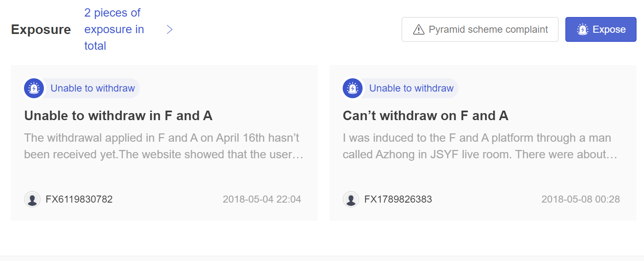The height and width of the screenshot is (261, 644).
Task: Click the blue siren badge on second card
Action: tap(353, 88)
